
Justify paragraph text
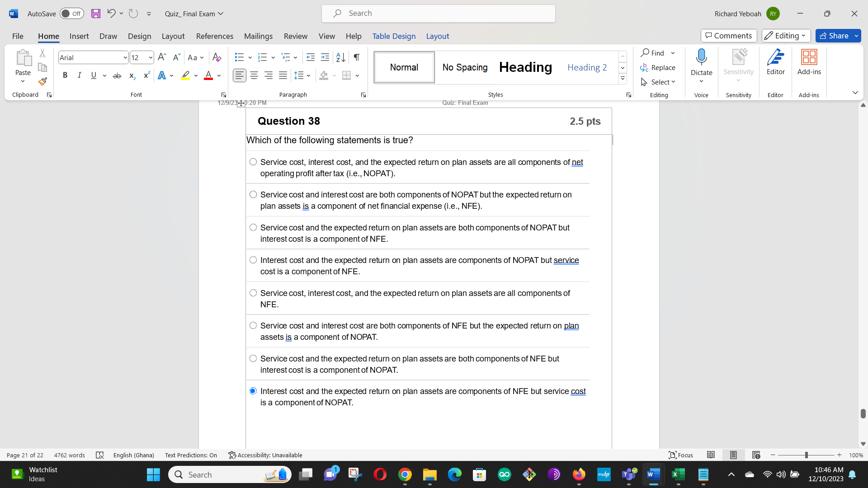point(283,75)
